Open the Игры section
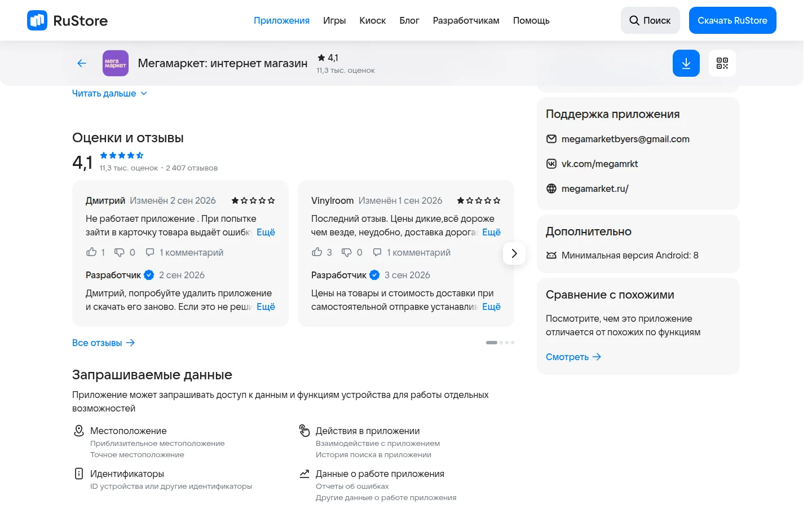 point(334,20)
